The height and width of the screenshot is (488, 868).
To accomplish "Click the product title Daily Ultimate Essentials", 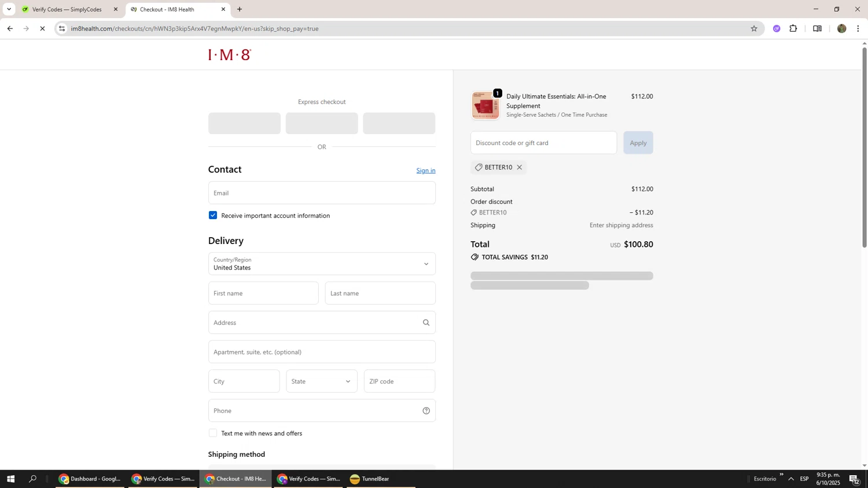I will click(556, 101).
